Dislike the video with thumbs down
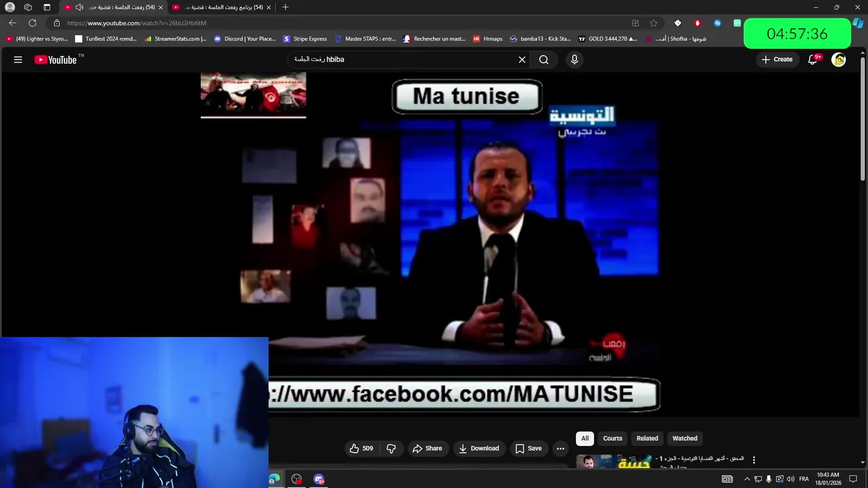 point(391,449)
